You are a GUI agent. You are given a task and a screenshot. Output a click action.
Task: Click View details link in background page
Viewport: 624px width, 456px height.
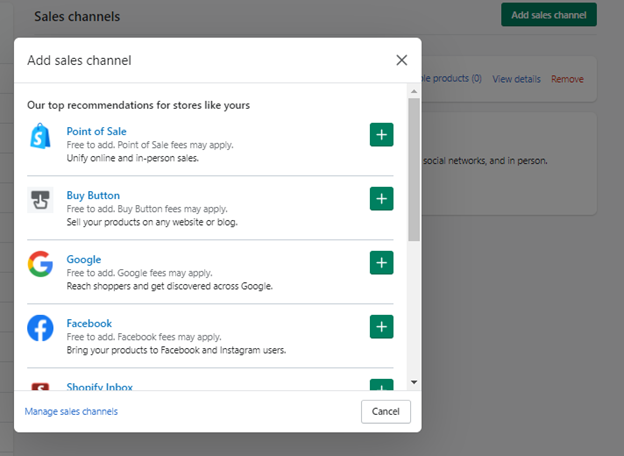coord(517,79)
